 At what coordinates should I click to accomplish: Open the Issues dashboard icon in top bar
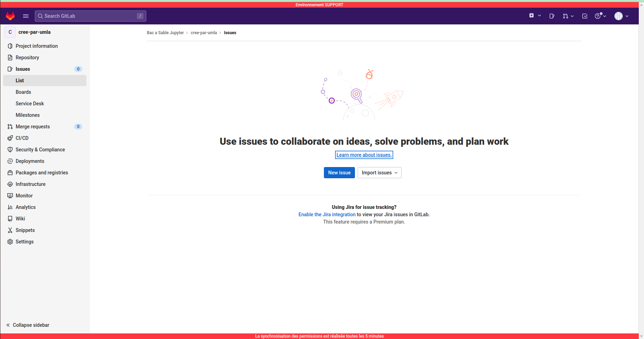click(552, 16)
